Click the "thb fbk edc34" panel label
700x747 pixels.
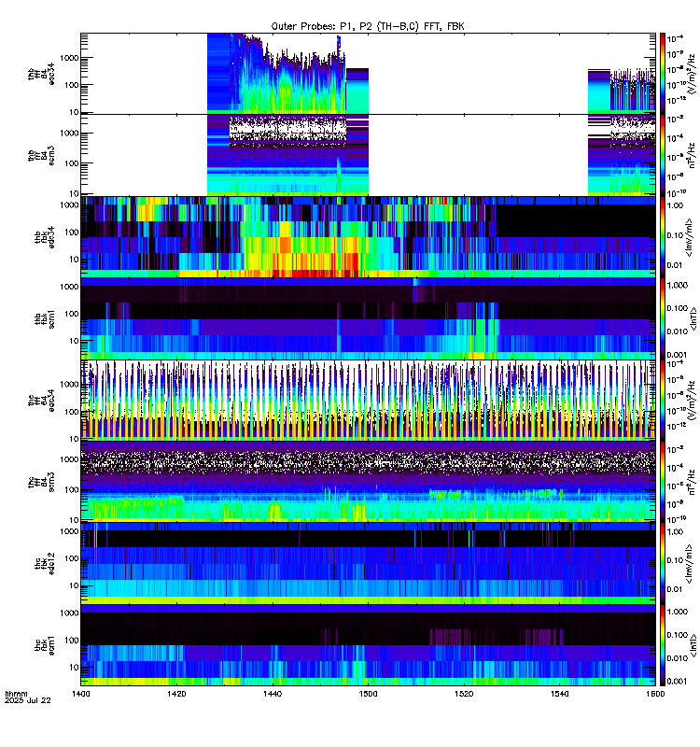(44, 237)
